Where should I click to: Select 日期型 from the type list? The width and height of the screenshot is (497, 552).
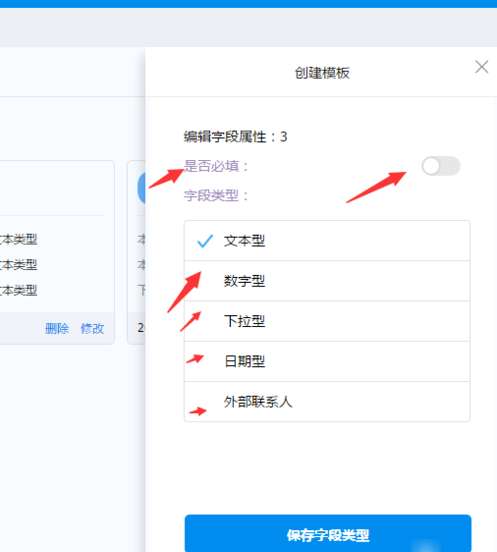[x=327, y=361]
